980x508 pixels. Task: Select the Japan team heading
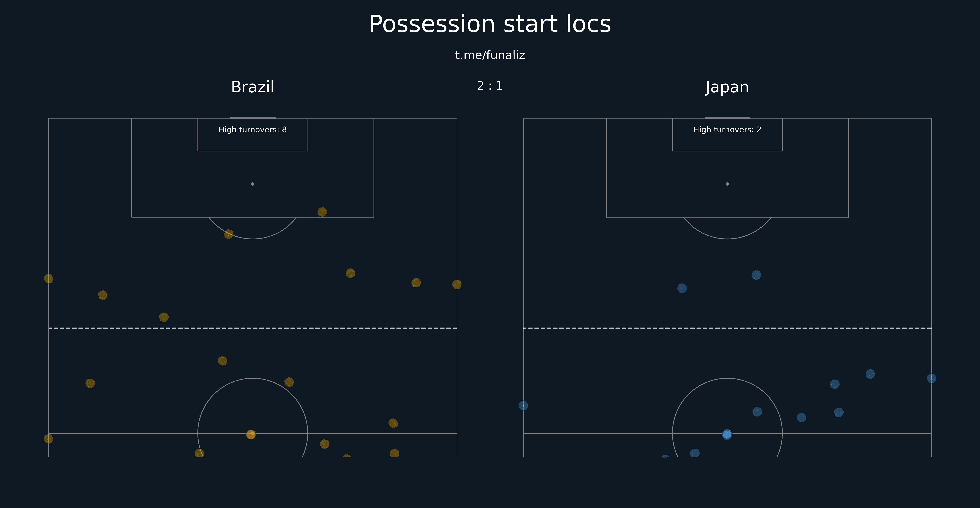(x=727, y=87)
